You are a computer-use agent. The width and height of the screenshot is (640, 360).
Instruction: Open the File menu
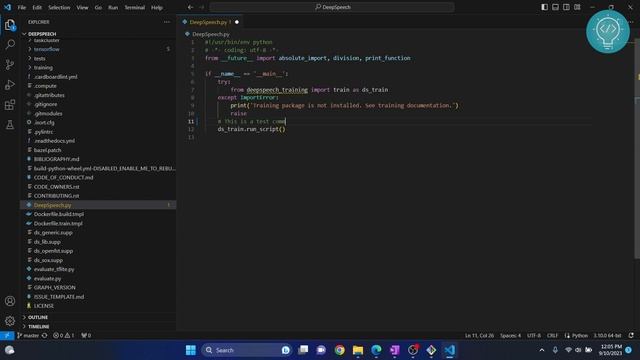click(22, 7)
